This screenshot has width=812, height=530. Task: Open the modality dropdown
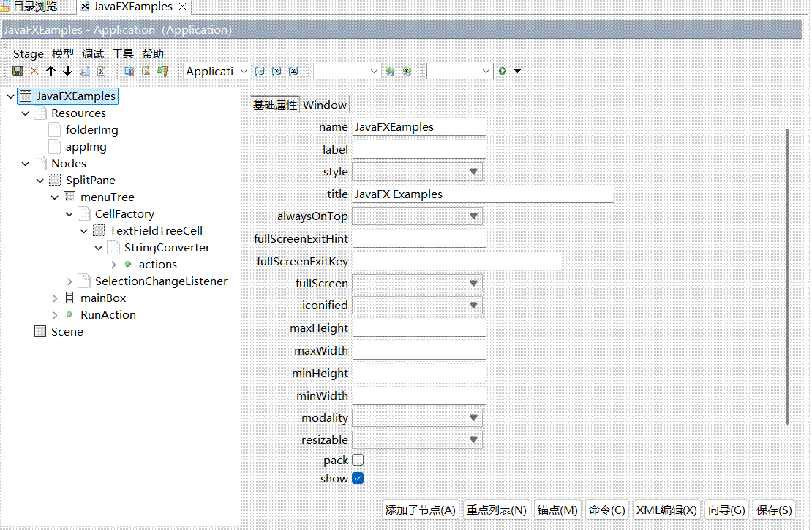click(418, 417)
